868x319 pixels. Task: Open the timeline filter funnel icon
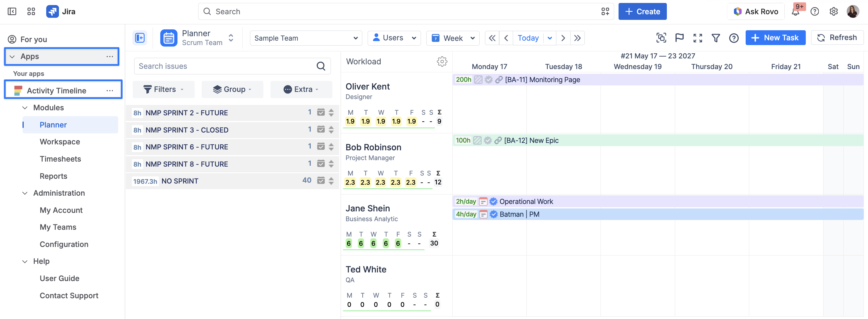coord(716,38)
